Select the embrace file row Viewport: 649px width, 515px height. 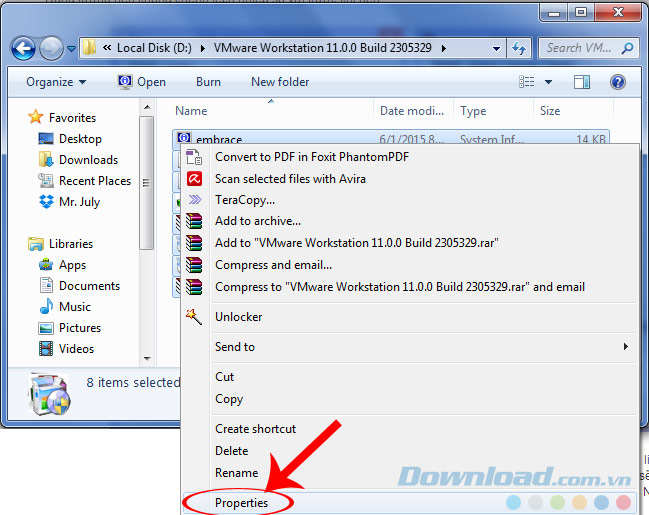pyautogui.click(x=391, y=138)
